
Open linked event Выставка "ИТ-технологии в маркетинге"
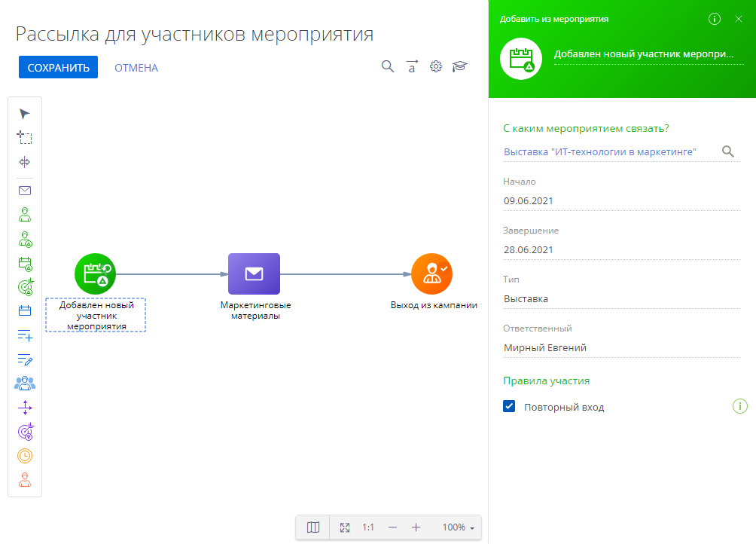(x=600, y=152)
